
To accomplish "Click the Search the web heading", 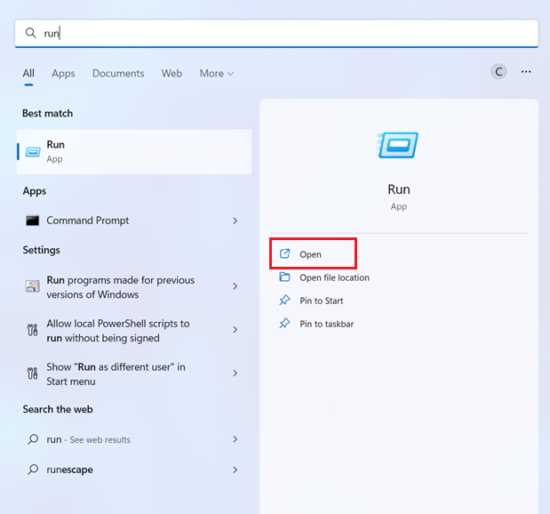I will tap(58, 409).
